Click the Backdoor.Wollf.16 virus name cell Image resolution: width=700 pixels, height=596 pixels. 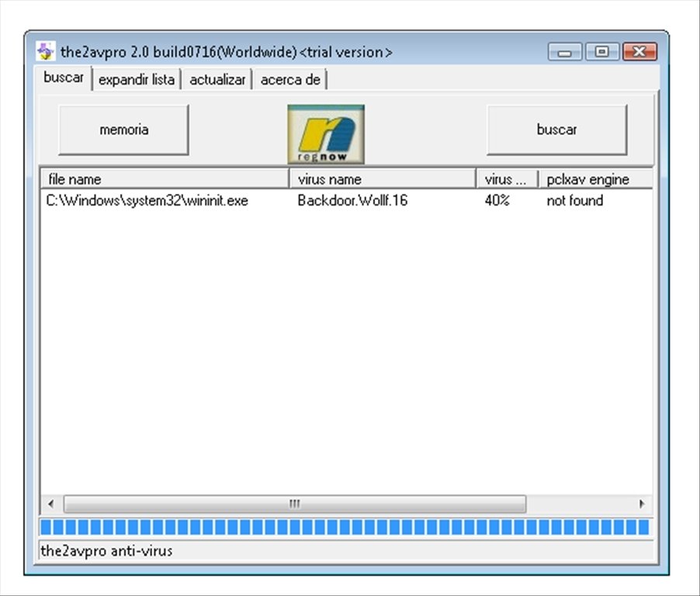click(x=352, y=200)
